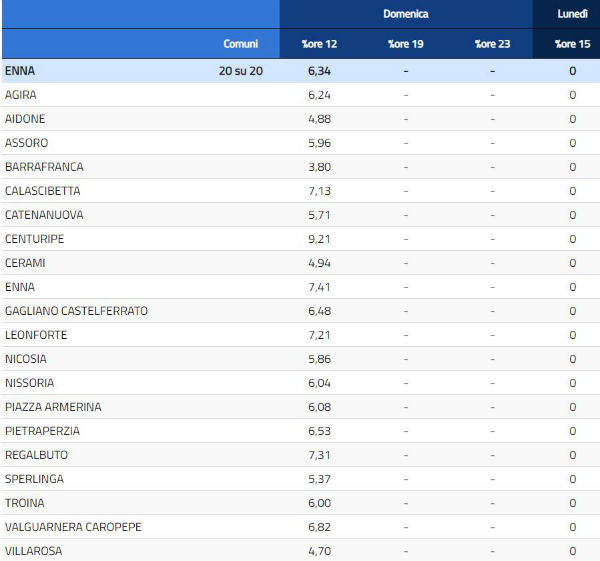Image resolution: width=600 pixels, height=561 pixels.
Task: Select VALGUARNERA CAROPEPE in the list
Action: 73,527
